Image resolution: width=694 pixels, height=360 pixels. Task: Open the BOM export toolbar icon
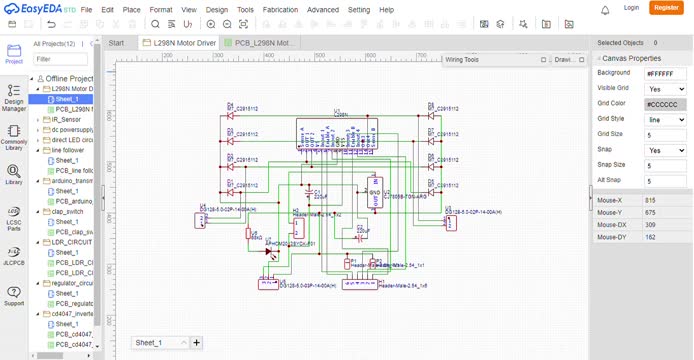[546, 24]
